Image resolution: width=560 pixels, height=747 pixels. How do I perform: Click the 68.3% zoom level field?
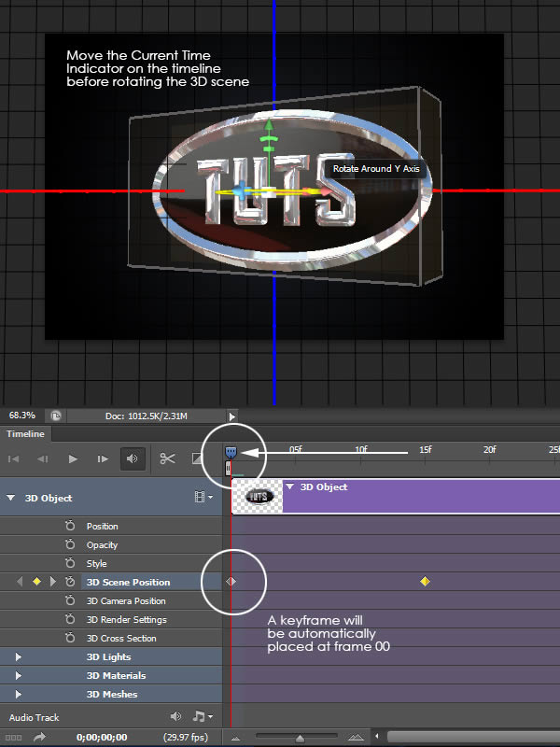(21, 416)
